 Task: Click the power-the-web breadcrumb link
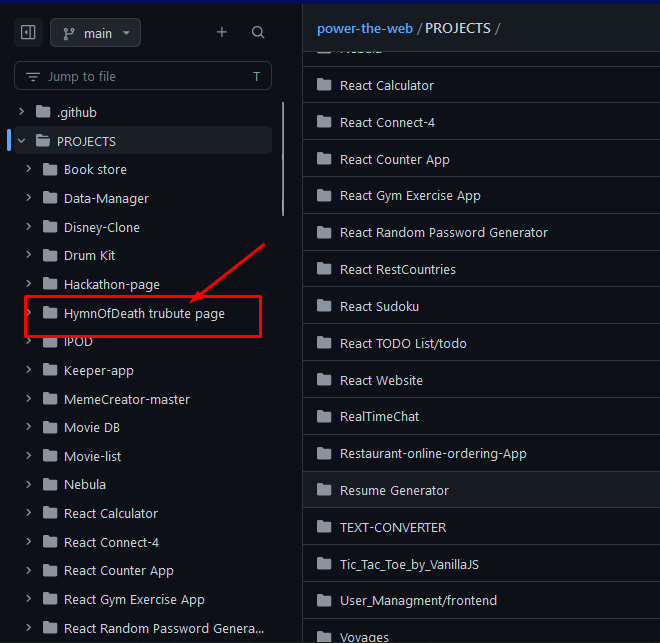coord(365,28)
